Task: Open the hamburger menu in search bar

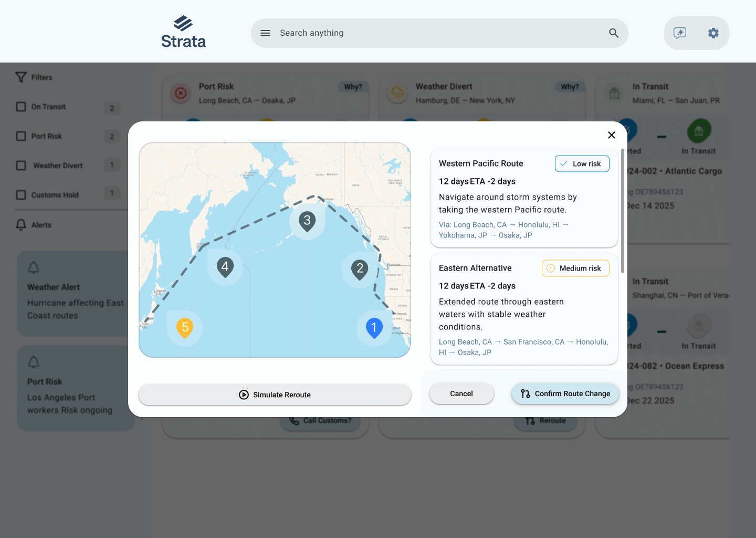Action: 266,33
